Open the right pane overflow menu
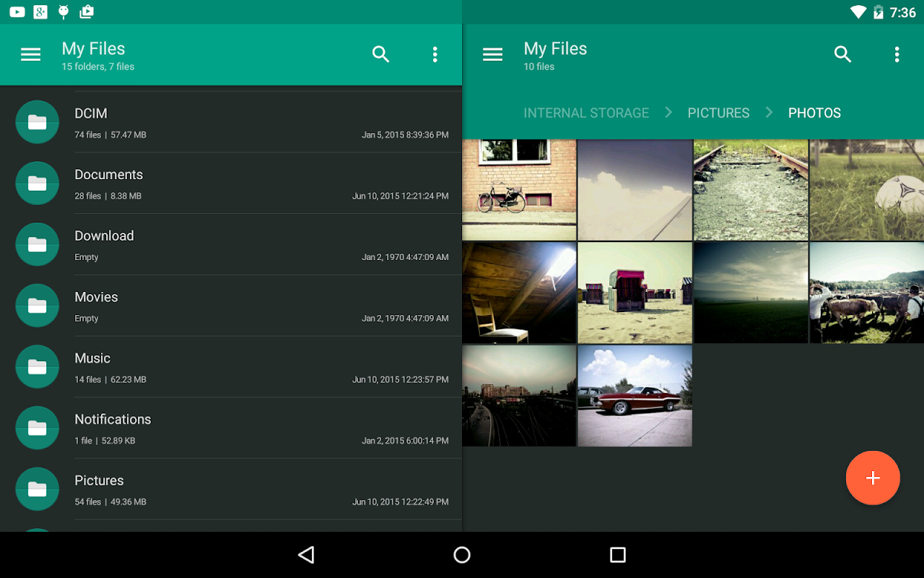 pos(896,54)
